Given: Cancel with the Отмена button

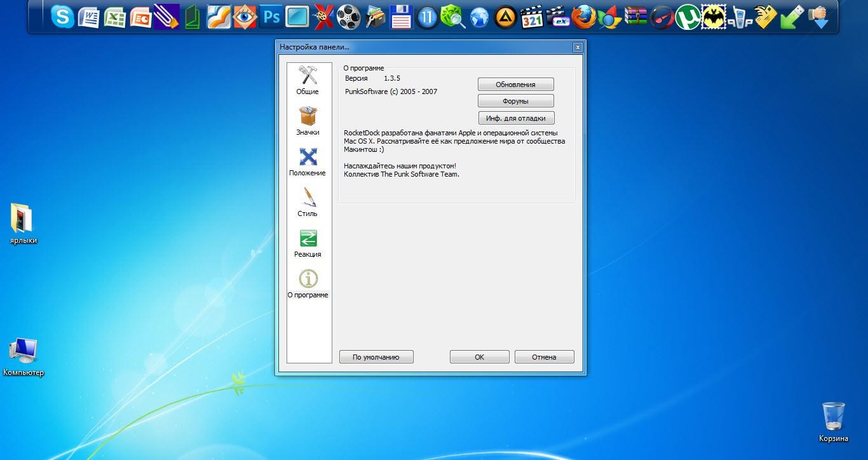Looking at the screenshot, I should tap(544, 357).
